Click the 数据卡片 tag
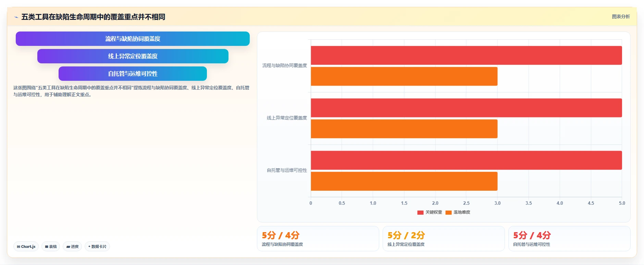The width and height of the screenshot is (644, 265). tap(97, 247)
